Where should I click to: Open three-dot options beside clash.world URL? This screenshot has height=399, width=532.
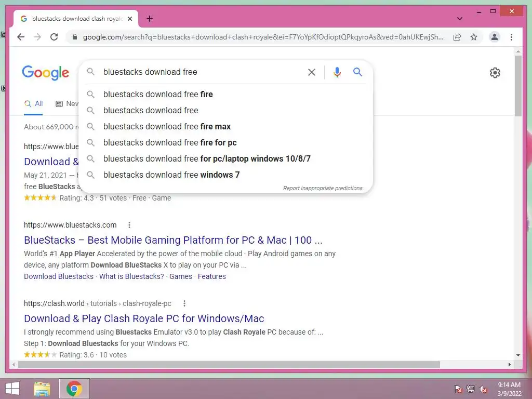(184, 303)
